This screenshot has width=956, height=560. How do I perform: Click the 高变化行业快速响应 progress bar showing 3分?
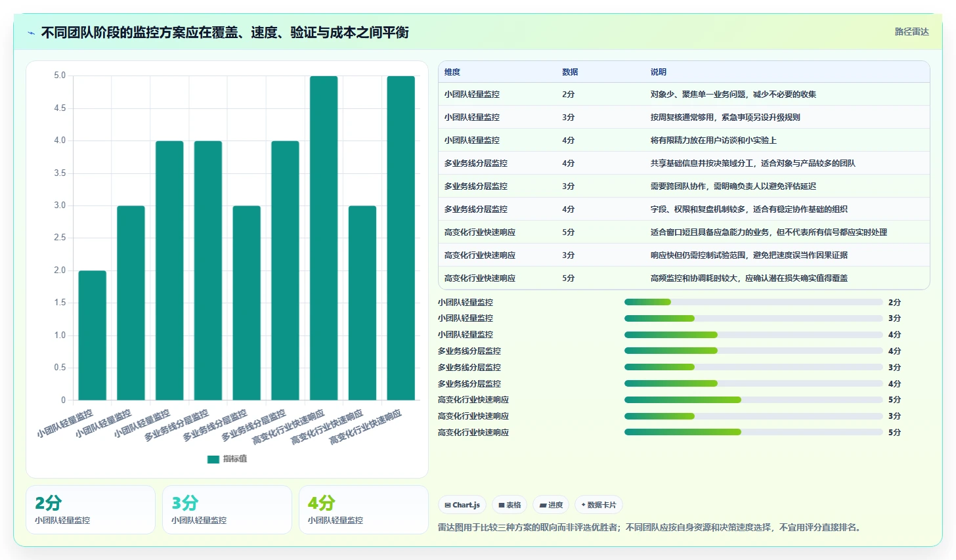[753, 416]
